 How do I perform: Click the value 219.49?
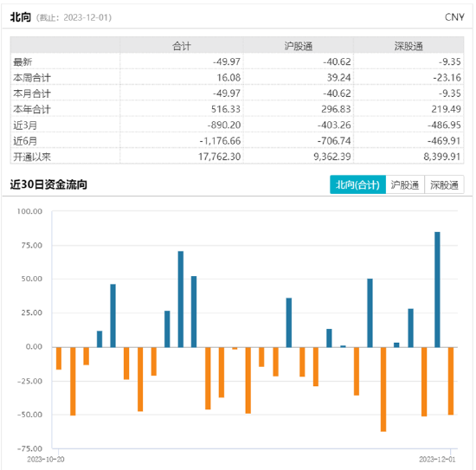point(447,109)
